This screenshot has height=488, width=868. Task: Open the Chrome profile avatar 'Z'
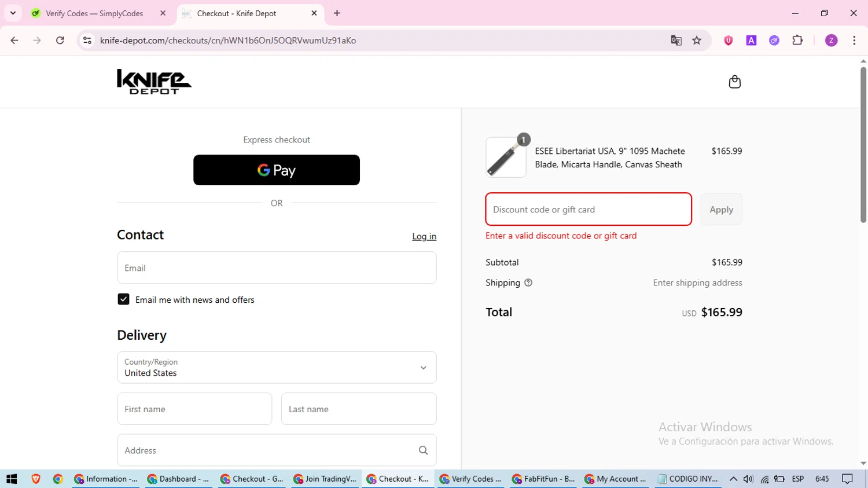click(831, 41)
